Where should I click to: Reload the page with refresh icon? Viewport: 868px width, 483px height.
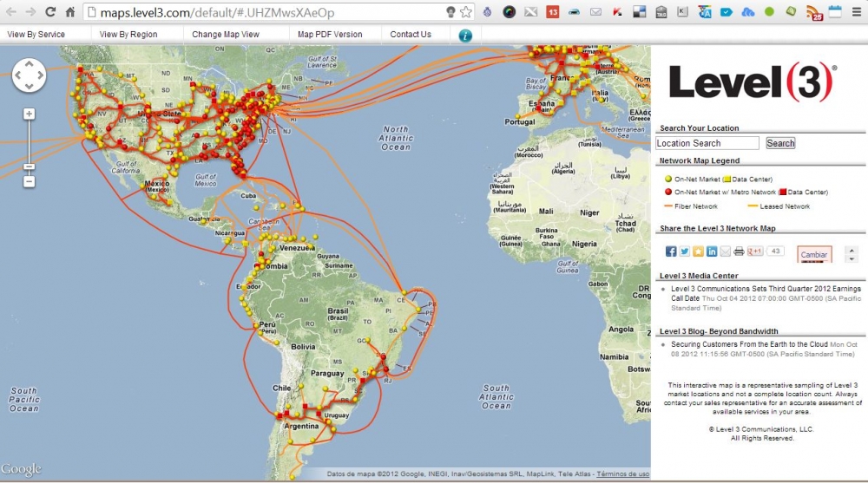[x=50, y=11]
